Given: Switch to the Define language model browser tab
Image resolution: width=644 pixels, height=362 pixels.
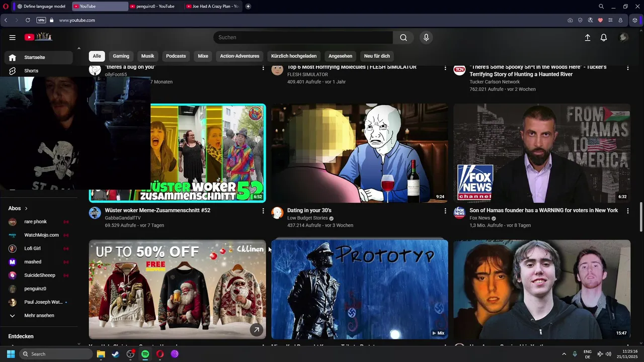Looking at the screenshot, I should click(x=43, y=7).
